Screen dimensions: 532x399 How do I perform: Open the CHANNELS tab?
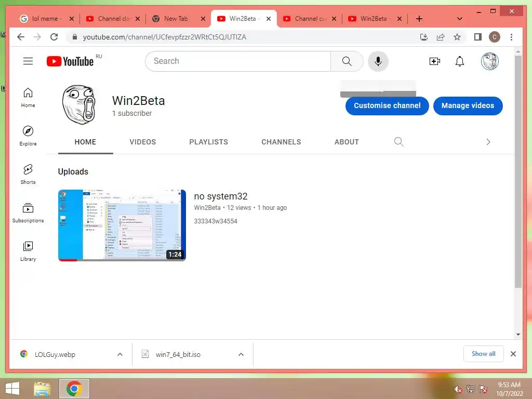281,142
